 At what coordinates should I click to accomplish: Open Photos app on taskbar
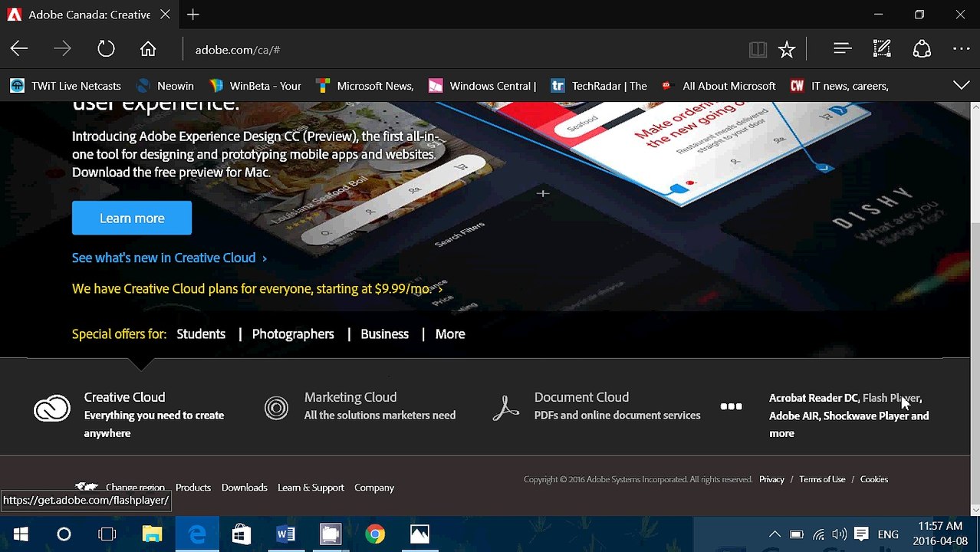(x=419, y=534)
